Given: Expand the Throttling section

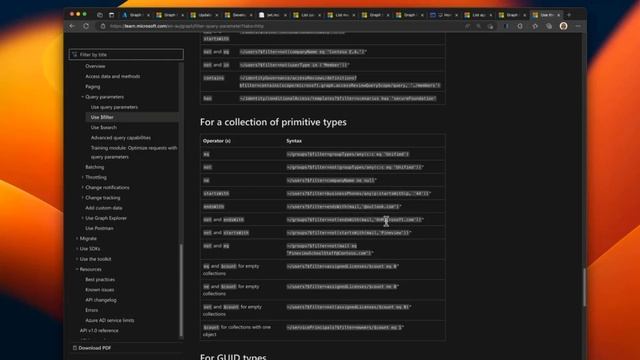Looking at the screenshot, I should (82, 177).
